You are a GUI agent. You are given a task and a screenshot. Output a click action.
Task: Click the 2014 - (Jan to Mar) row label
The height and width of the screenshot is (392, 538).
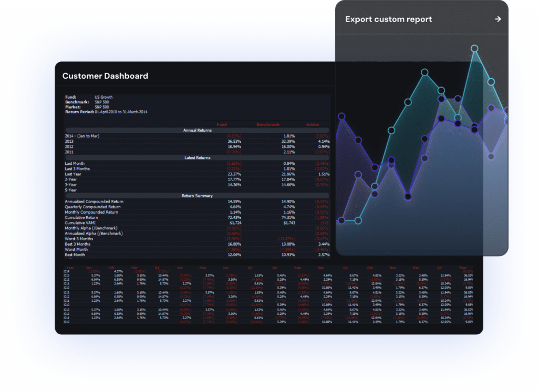82,136
